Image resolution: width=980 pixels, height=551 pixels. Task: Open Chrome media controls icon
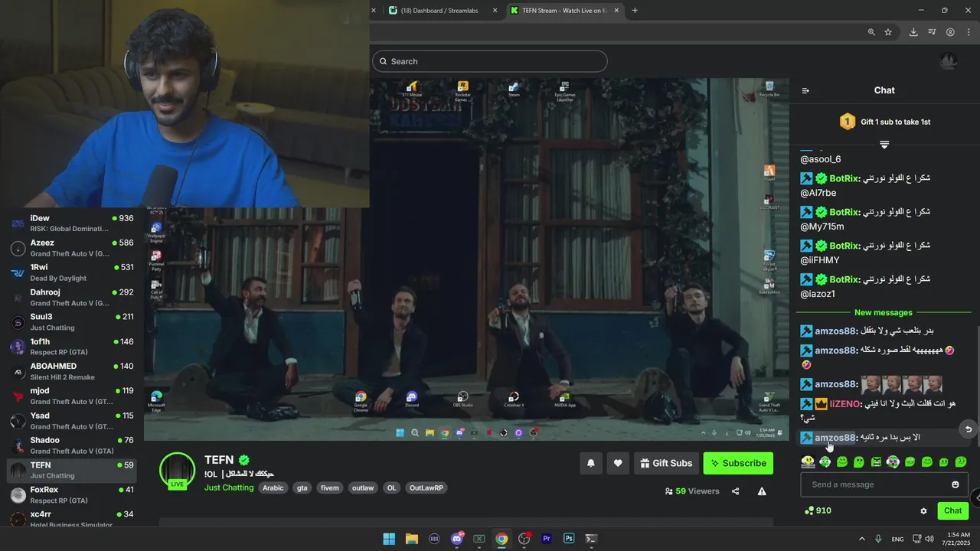click(932, 32)
